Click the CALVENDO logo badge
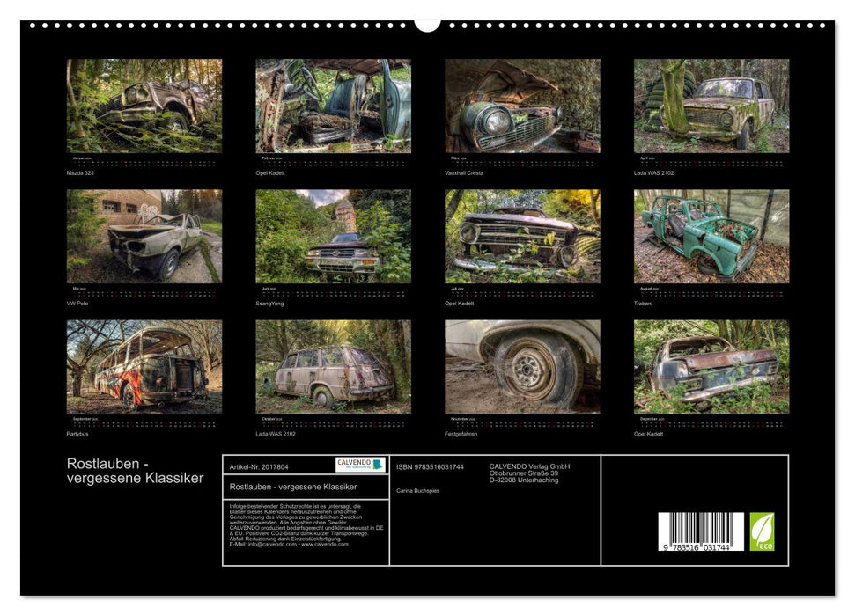Screen dimensions: 855x616 click(360, 465)
